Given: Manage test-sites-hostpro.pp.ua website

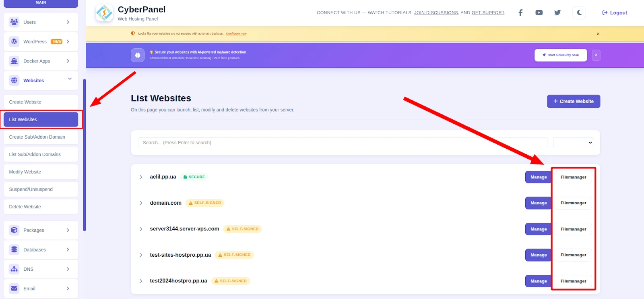Looking at the screenshot, I should click(x=539, y=255).
